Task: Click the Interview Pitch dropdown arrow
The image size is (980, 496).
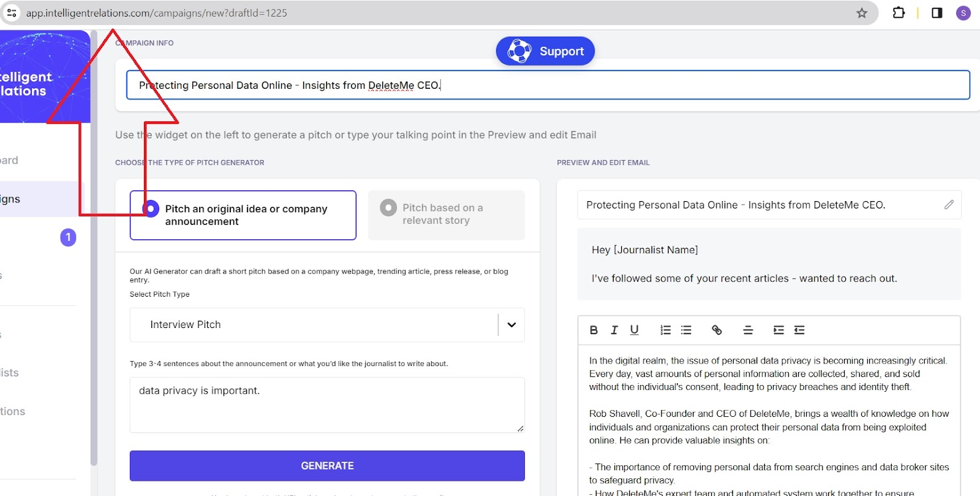Action: click(511, 325)
